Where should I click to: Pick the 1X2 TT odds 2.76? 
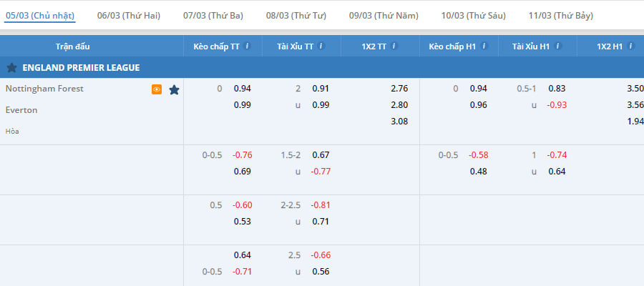point(399,89)
